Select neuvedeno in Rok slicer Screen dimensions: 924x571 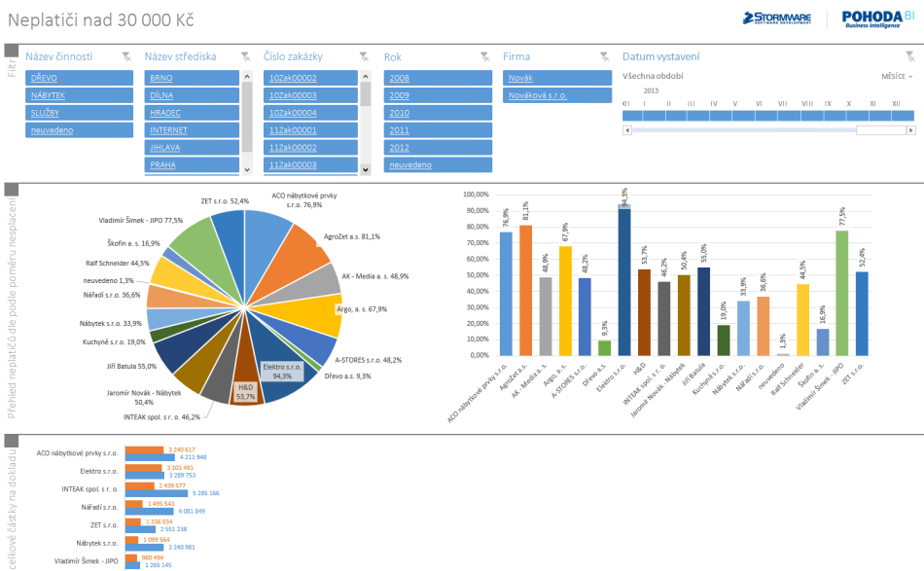[438, 165]
